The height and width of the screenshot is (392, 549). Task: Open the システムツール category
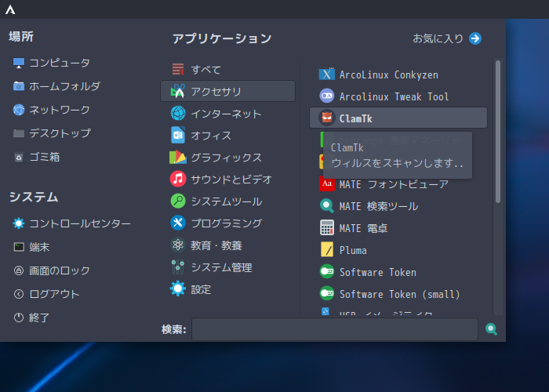[x=227, y=201]
